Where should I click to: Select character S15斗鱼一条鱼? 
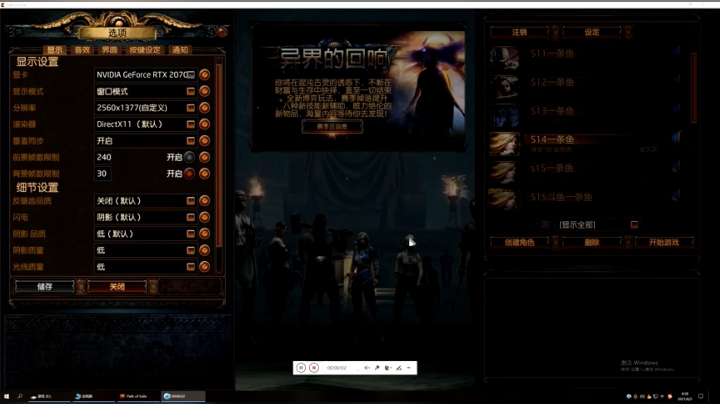(x=586, y=200)
